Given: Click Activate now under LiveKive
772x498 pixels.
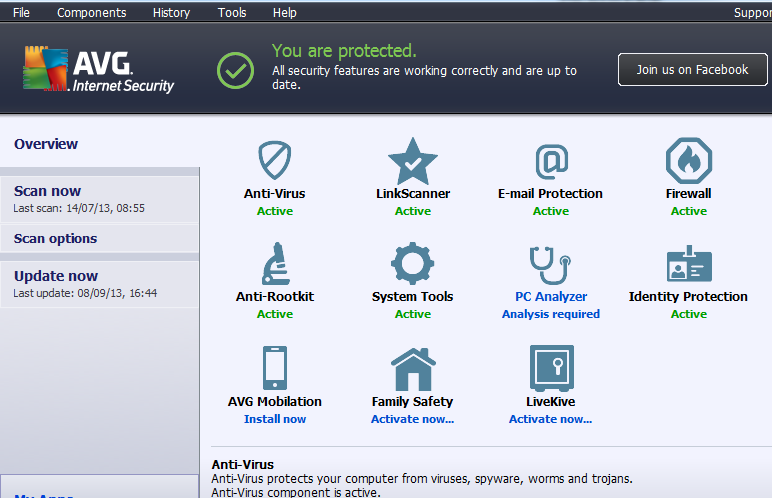Looking at the screenshot, I should pyautogui.click(x=550, y=419).
